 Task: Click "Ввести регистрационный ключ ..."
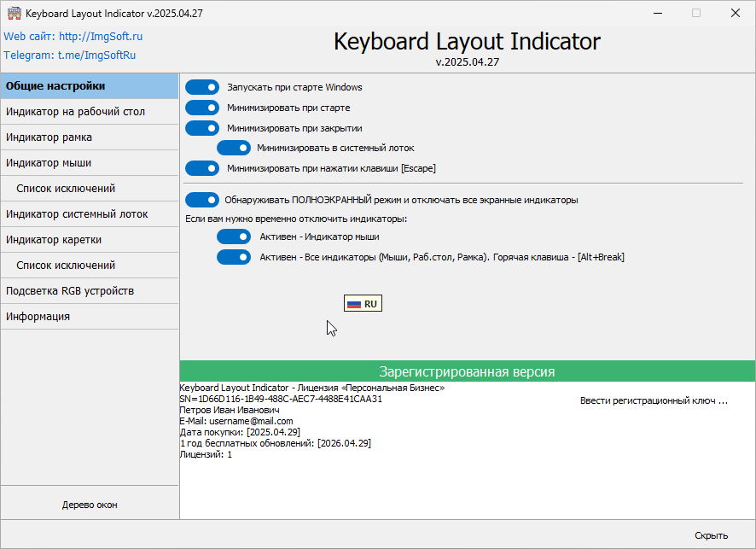654,401
